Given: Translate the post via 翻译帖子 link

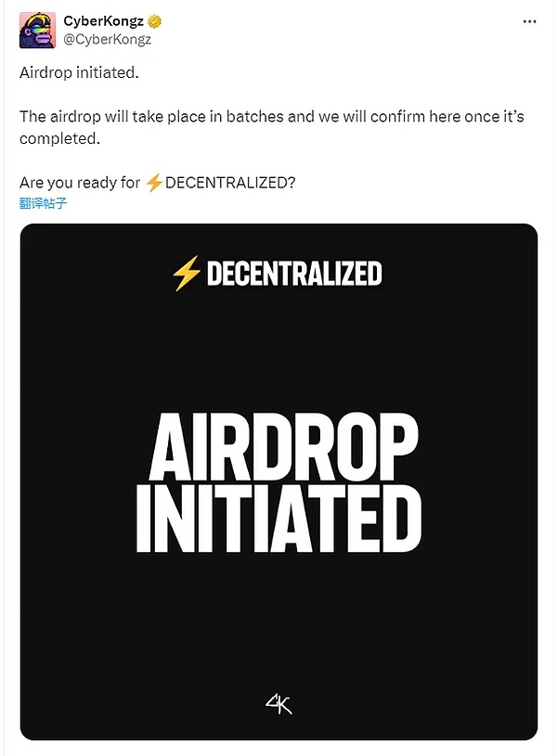Looking at the screenshot, I should [x=43, y=203].
